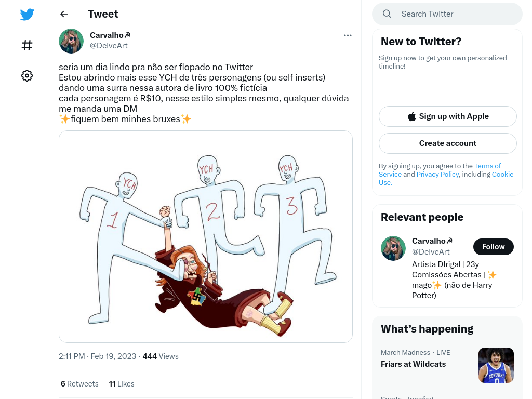Click the Twitter bird logo
Image resolution: width=532 pixels, height=399 pixels.
(x=27, y=14)
